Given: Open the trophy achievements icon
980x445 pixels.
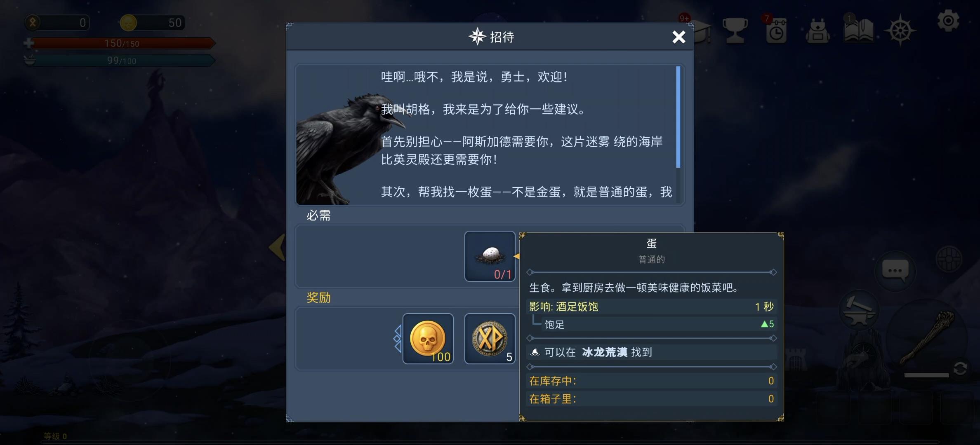Looking at the screenshot, I should click(735, 30).
